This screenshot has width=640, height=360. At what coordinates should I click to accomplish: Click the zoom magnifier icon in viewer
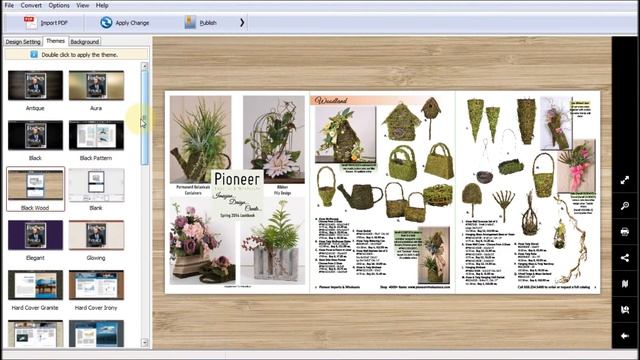(x=624, y=206)
